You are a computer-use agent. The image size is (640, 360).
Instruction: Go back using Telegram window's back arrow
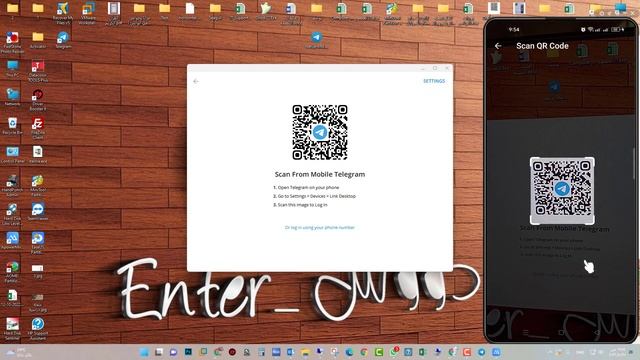pos(196,81)
